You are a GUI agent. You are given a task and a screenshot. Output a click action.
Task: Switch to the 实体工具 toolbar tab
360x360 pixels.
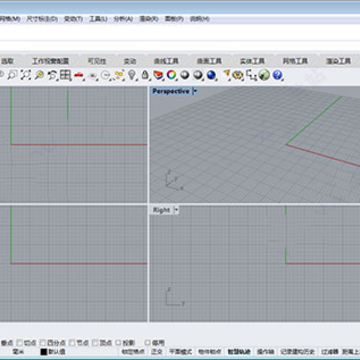[252, 61]
